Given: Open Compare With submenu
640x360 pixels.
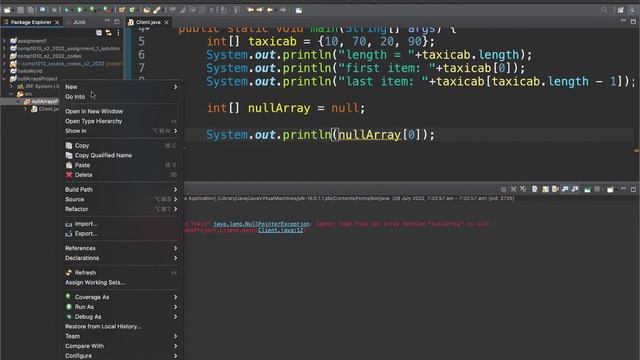Looking at the screenshot, I should coord(121,346).
